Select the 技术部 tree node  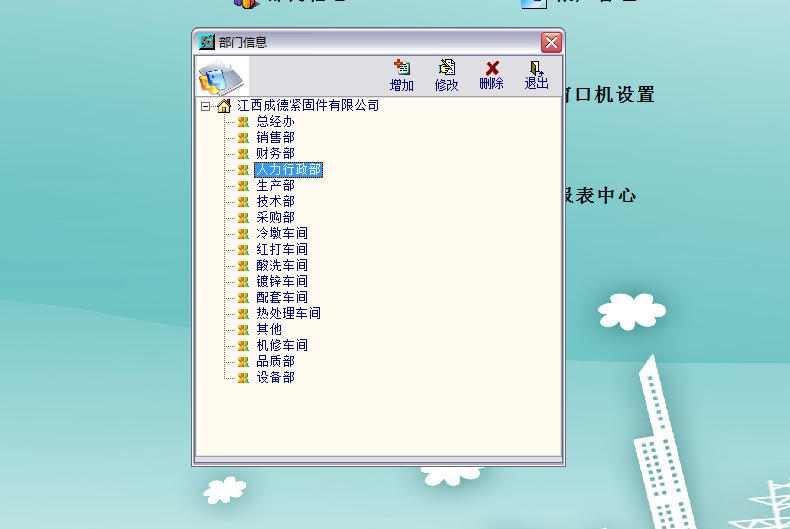point(275,202)
